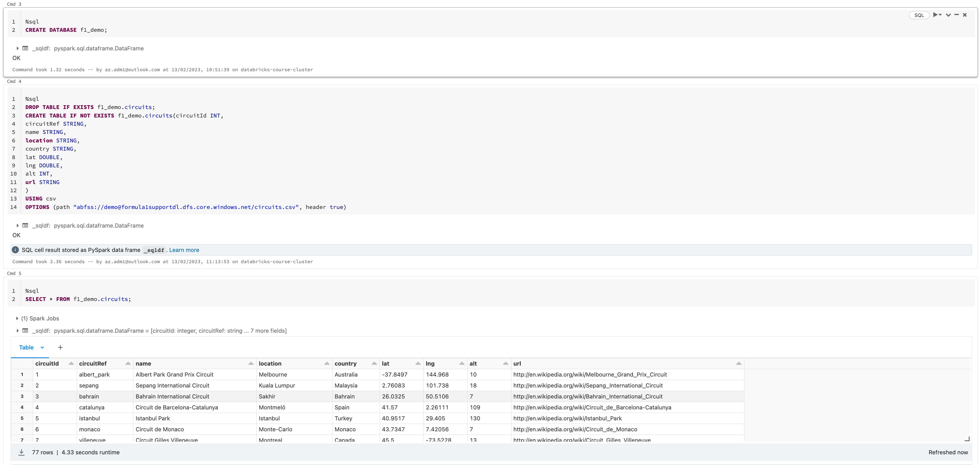Viewport: 980px width, 465px height.
Task: Click the Cmd 4 cell label
Action: click(14, 81)
